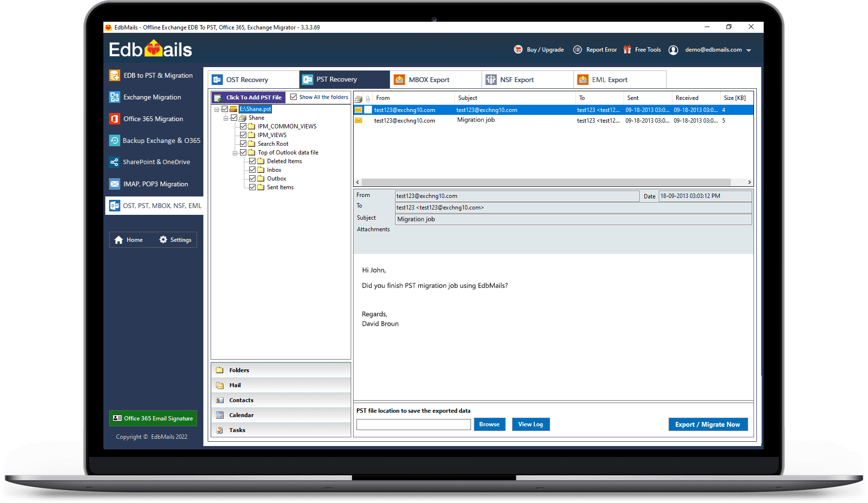Image resolution: width=868 pixels, height=503 pixels.
Task: Click the MBOX Export tab icon
Action: tap(399, 80)
